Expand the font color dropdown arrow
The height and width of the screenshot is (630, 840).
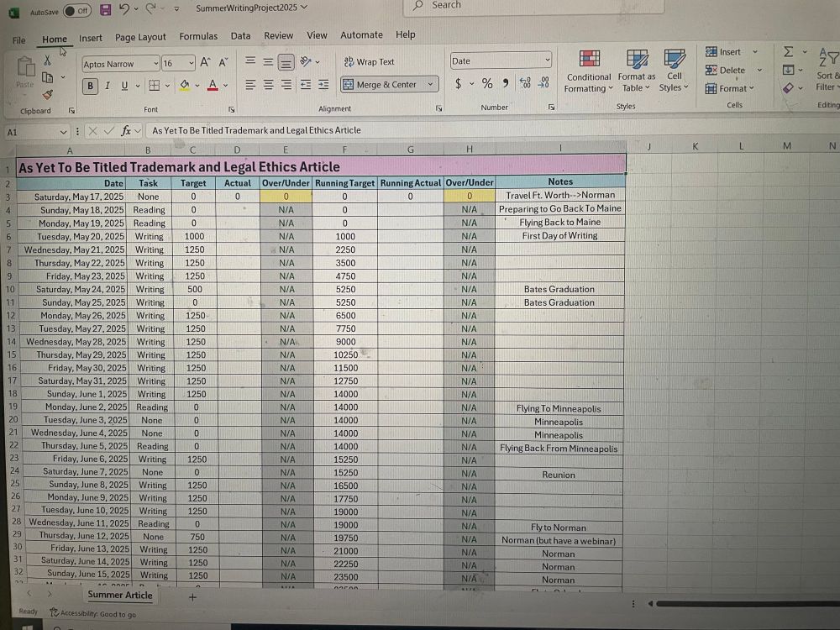pos(225,85)
